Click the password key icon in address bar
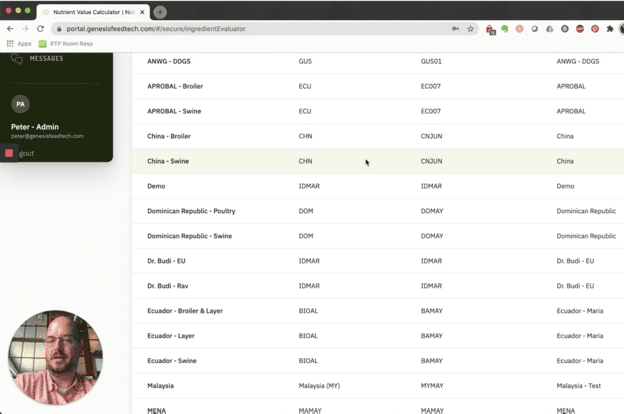This screenshot has width=624, height=414. click(455, 29)
